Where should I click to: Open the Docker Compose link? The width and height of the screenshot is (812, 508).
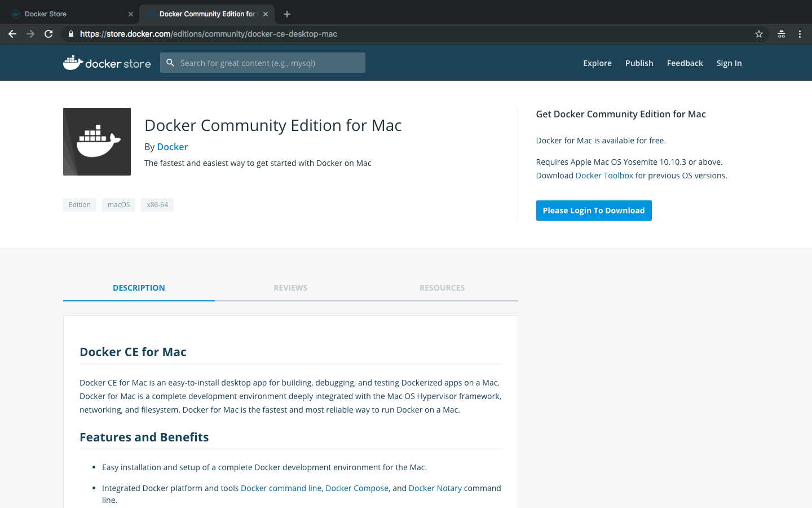point(357,488)
